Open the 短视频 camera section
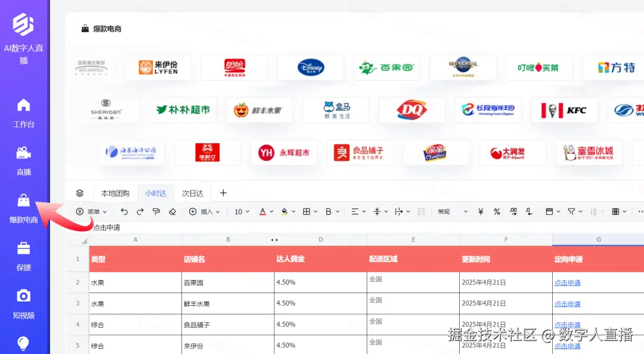644x354 pixels. (24, 304)
